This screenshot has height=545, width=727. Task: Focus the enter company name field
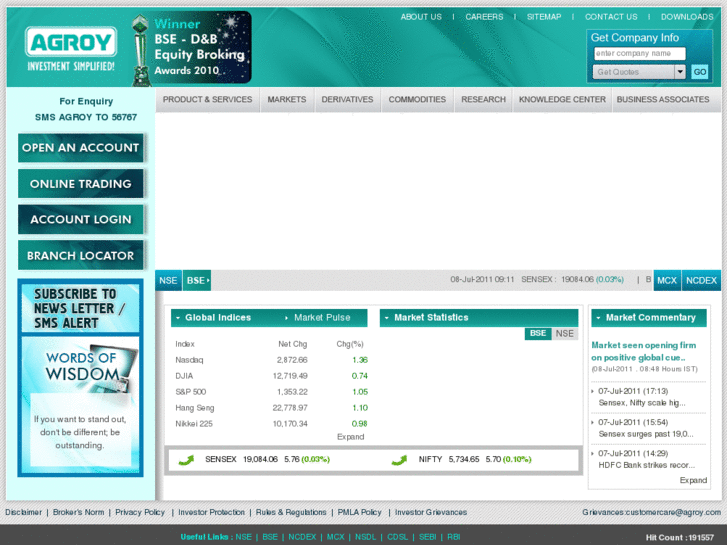639,53
